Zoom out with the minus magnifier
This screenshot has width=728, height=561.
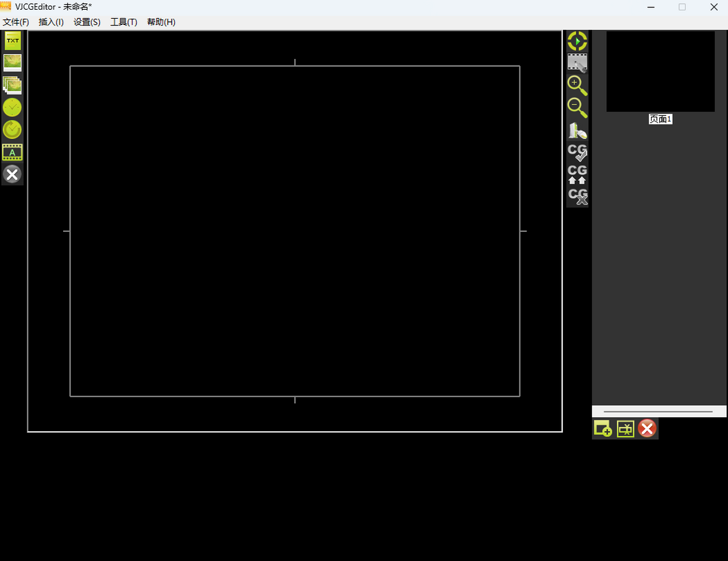[577, 108]
